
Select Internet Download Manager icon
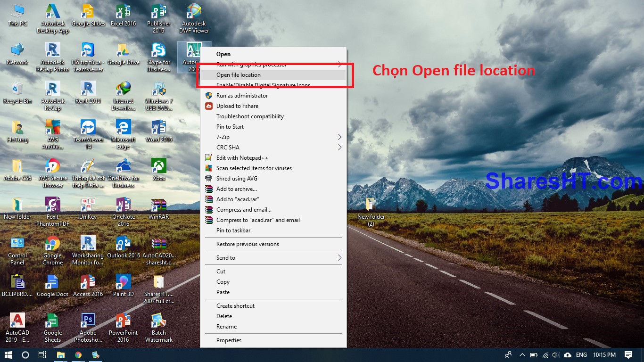pyautogui.click(x=124, y=96)
